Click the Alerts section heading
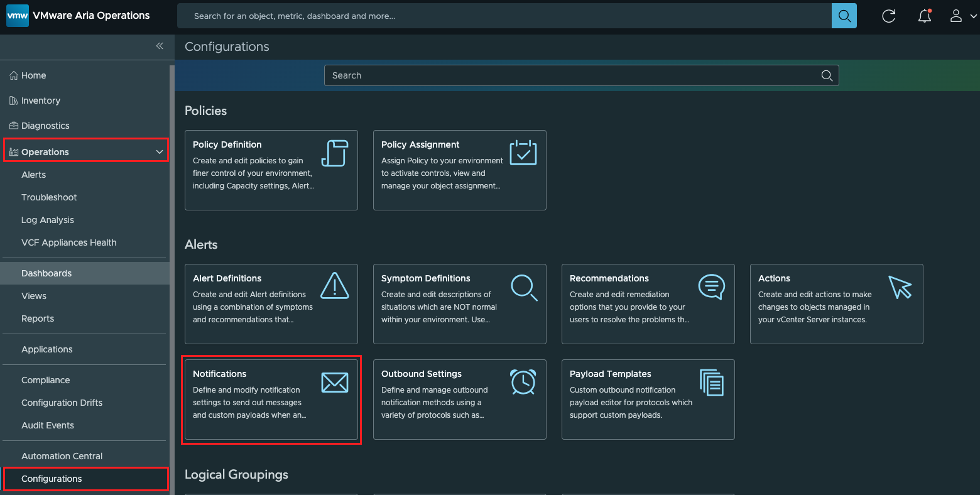This screenshot has height=495, width=980. pyautogui.click(x=201, y=244)
